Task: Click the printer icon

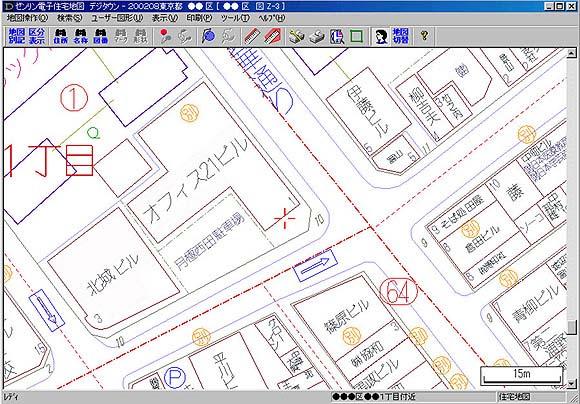Action: tap(317, 36)
